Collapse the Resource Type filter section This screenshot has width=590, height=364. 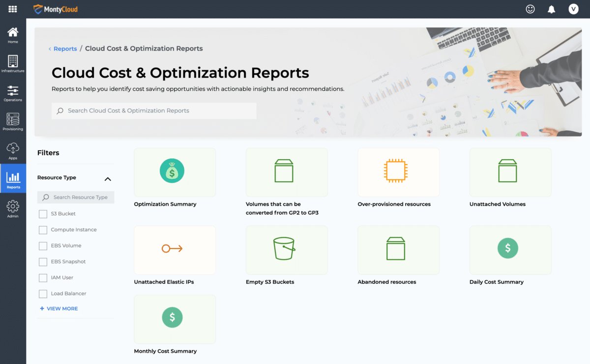coord(108,179)
